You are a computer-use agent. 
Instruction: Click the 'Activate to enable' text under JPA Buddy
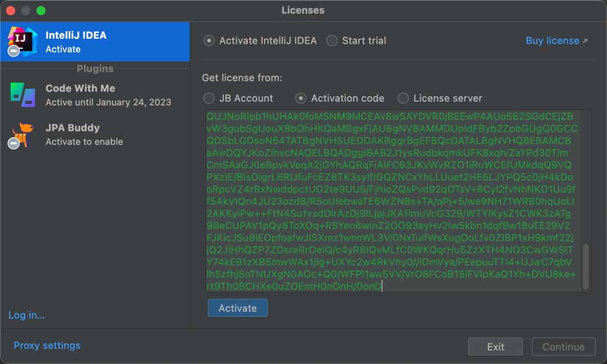[x=84, y=142]
